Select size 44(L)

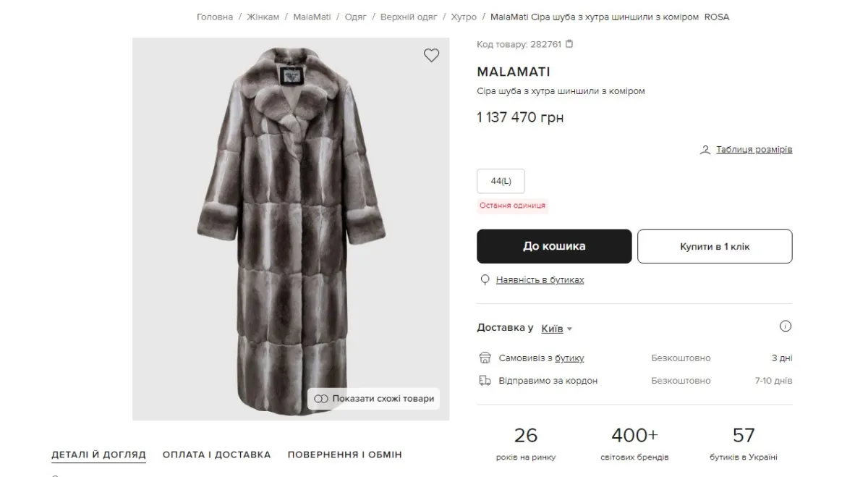pyautogui.click(x=501, y=181)
